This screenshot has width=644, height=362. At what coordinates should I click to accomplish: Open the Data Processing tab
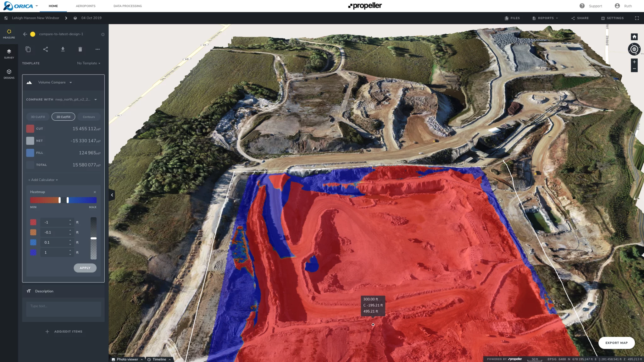[x=127, y=6]
